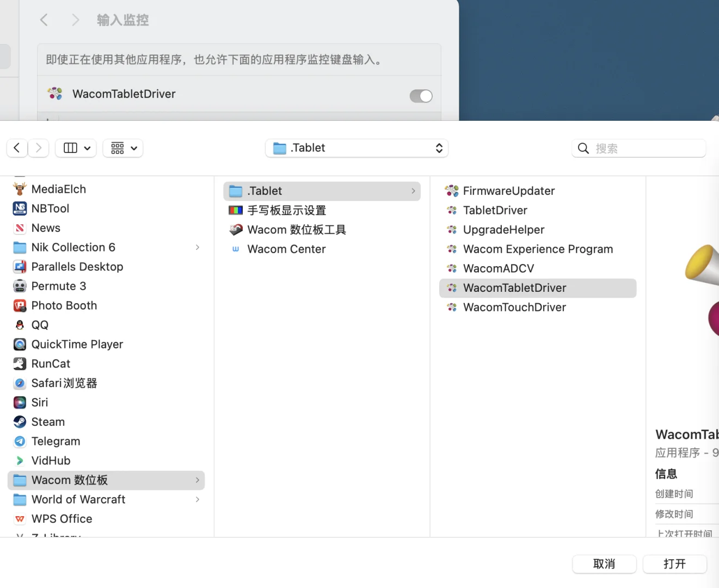Select the Wacom Center item
Screen dimensions: 719x588
[286, 249]
